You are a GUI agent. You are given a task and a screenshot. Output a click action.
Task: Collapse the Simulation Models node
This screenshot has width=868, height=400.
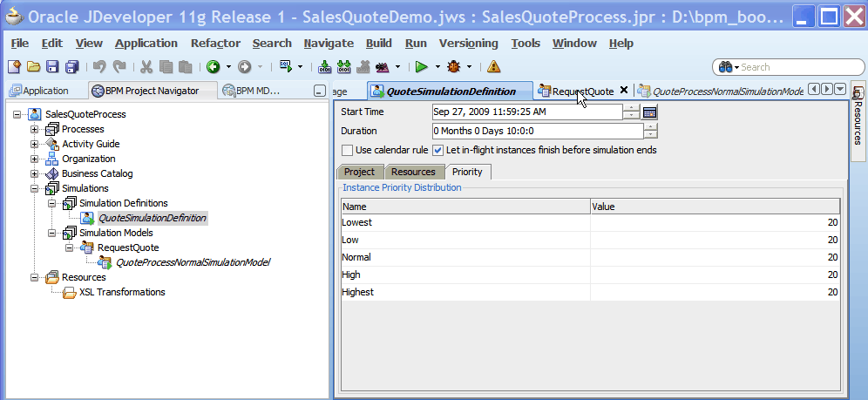(52, 233)
